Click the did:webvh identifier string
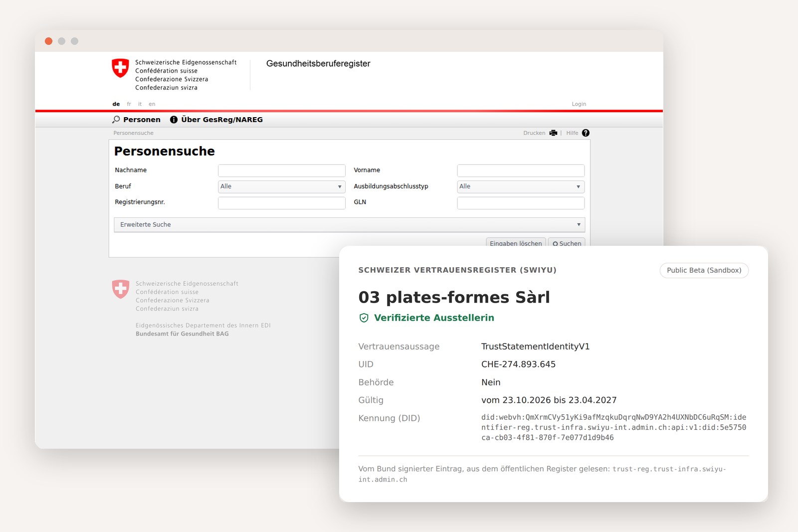The image size is (798, 532). (613, 427)
